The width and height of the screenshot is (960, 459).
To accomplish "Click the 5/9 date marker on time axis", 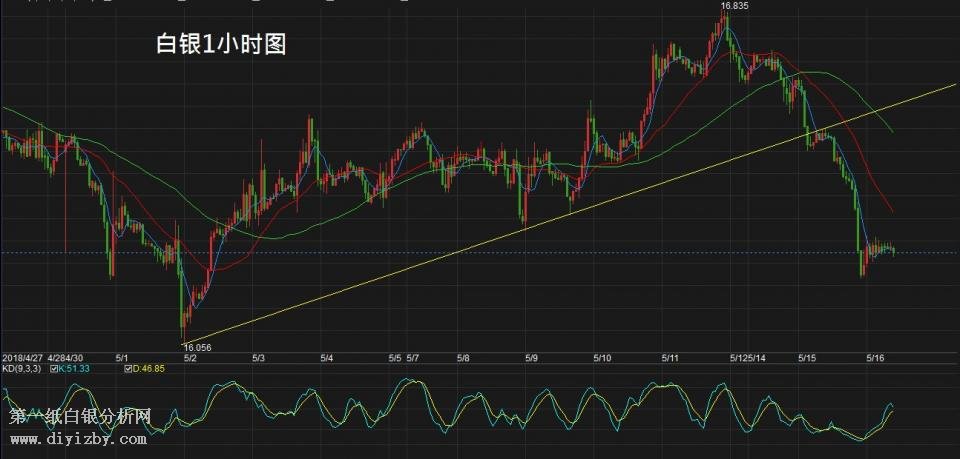I will click(532, 357).
